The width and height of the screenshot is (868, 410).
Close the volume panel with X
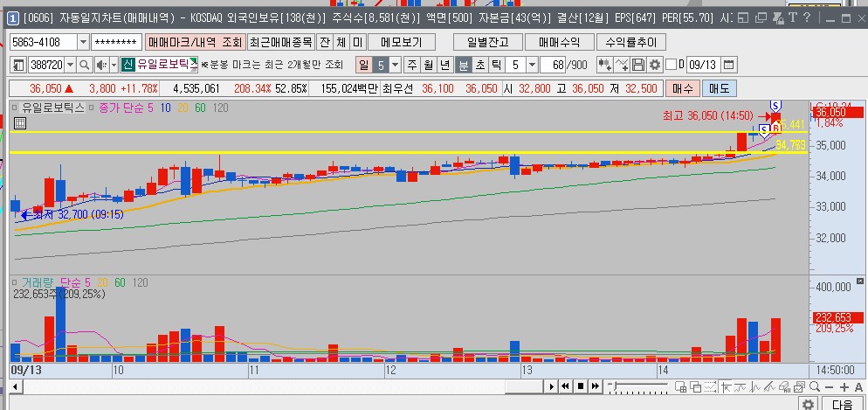[860, 281]
